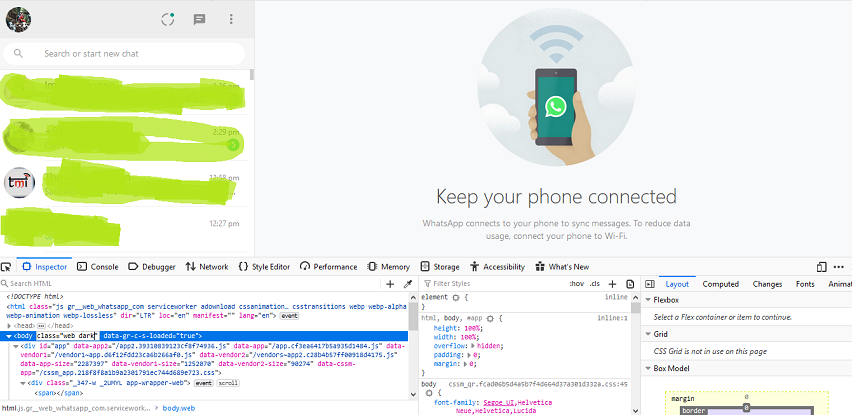Collapse the sidebar pane toggle icon
852x415 pixels.
649,284
